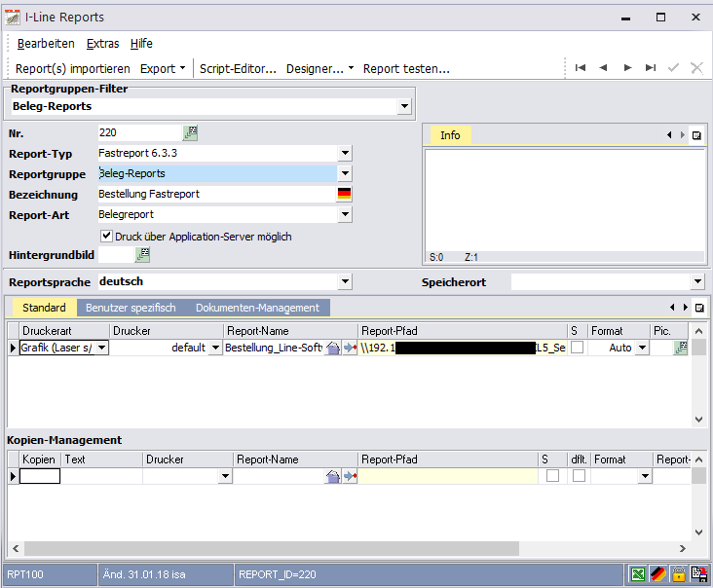The image size is (713, 588).
Task: Click the lock icon in status bar
Action: click(x=678, y=574)
